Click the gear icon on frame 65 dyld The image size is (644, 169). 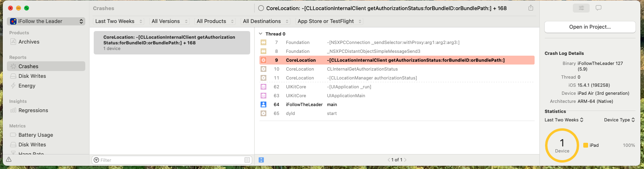pos(263,113)
